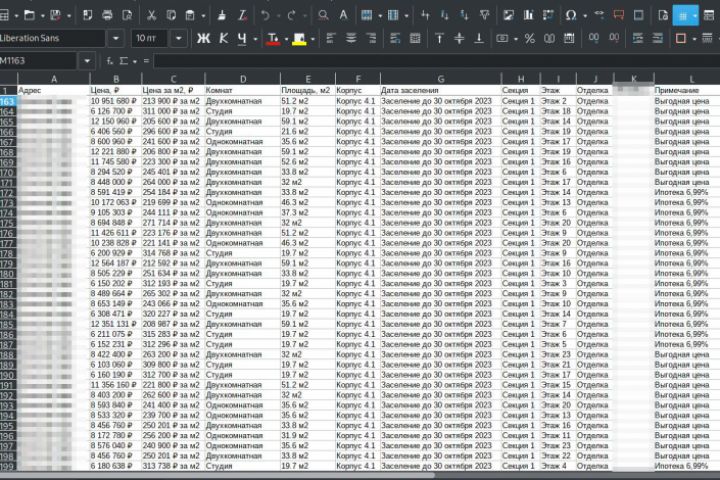Image resolution: width=720 pixels, height=480 pixels.
Task: Select cell with price 10 951 680 ₽
Action: click(x=115, y=101)
